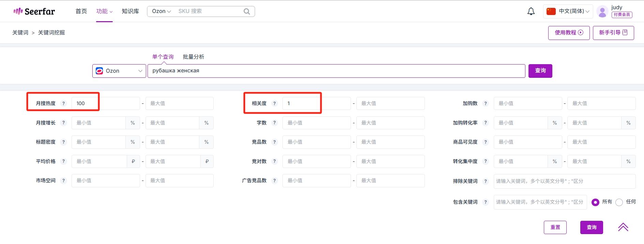644x244 pixels.
Task: Open the 新手引导 guide button
Action: 613,33
